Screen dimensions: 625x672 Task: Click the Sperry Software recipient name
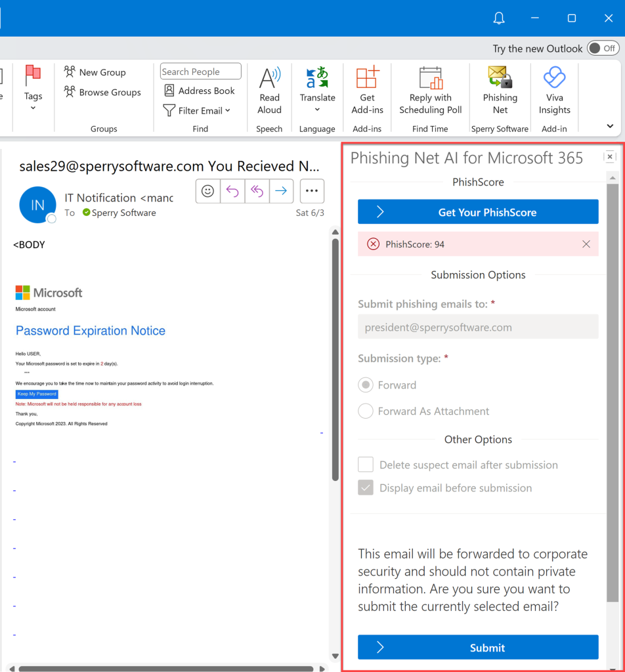tap(123, 213)
